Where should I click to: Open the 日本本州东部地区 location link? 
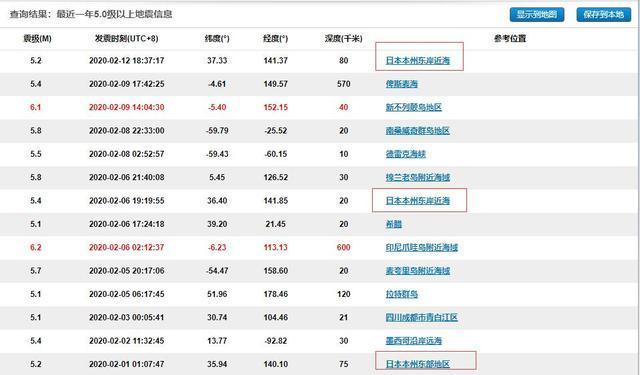[x=418, y=364]
